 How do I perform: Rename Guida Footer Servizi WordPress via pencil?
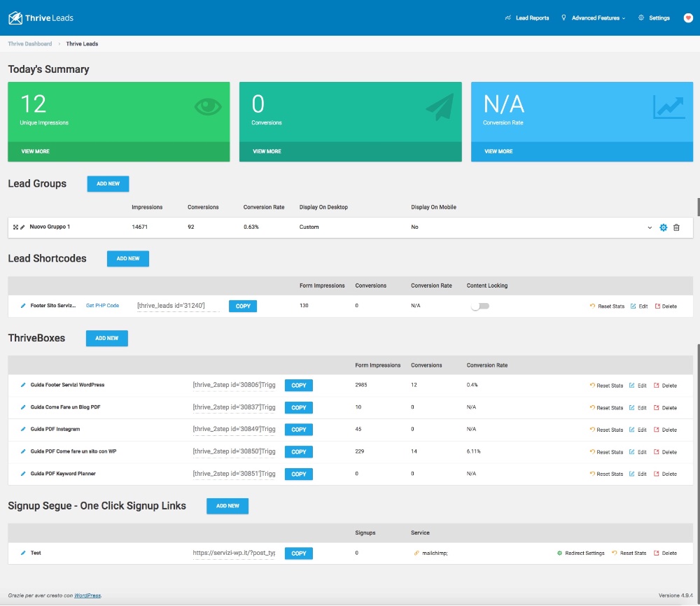pyautogui.click(x=23, y=385)
